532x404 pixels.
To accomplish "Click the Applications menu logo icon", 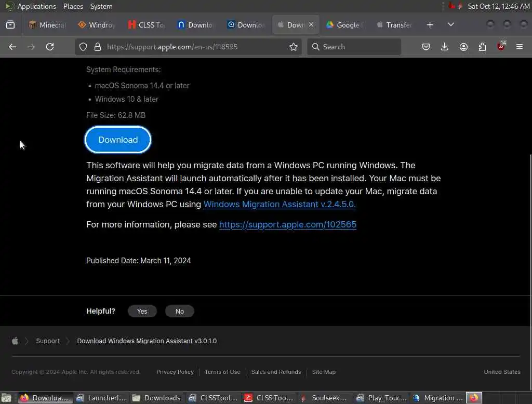I will coord(9,6).
